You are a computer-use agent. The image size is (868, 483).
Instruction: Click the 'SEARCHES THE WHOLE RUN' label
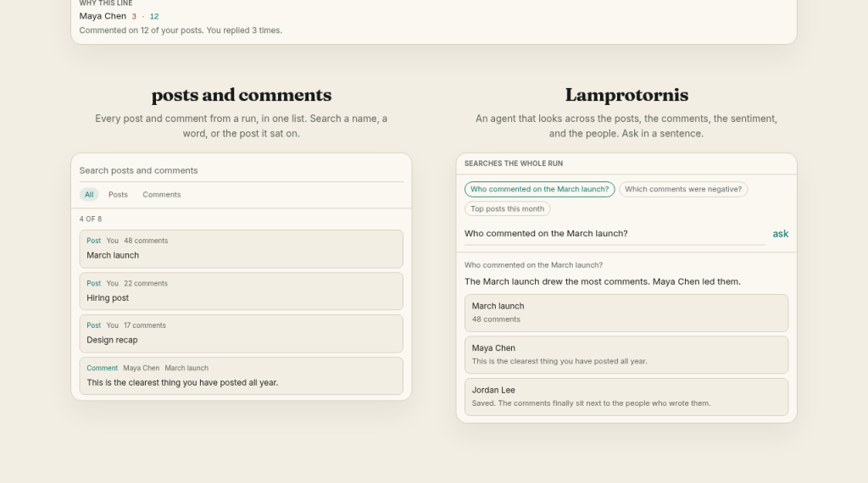(513, 164)
